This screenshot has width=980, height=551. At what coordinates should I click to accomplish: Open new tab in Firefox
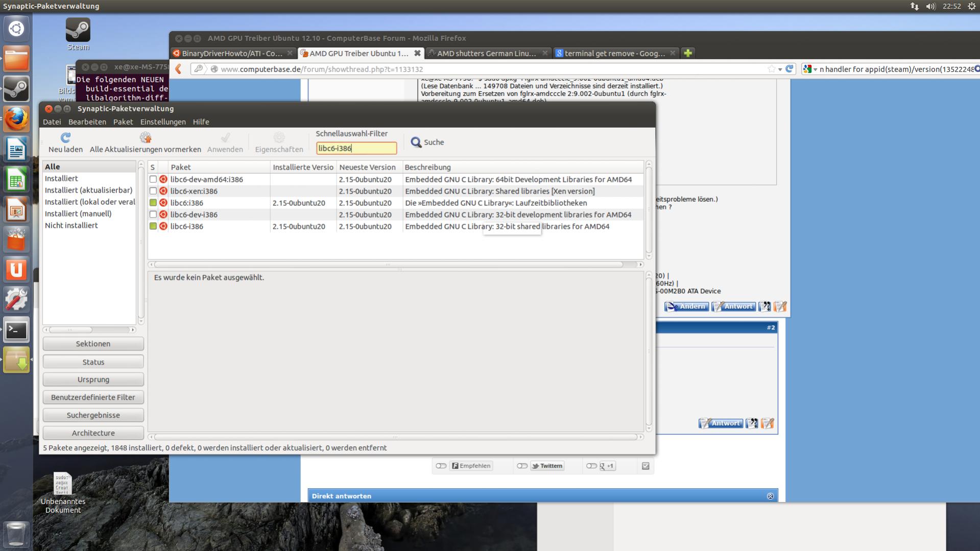688,53
